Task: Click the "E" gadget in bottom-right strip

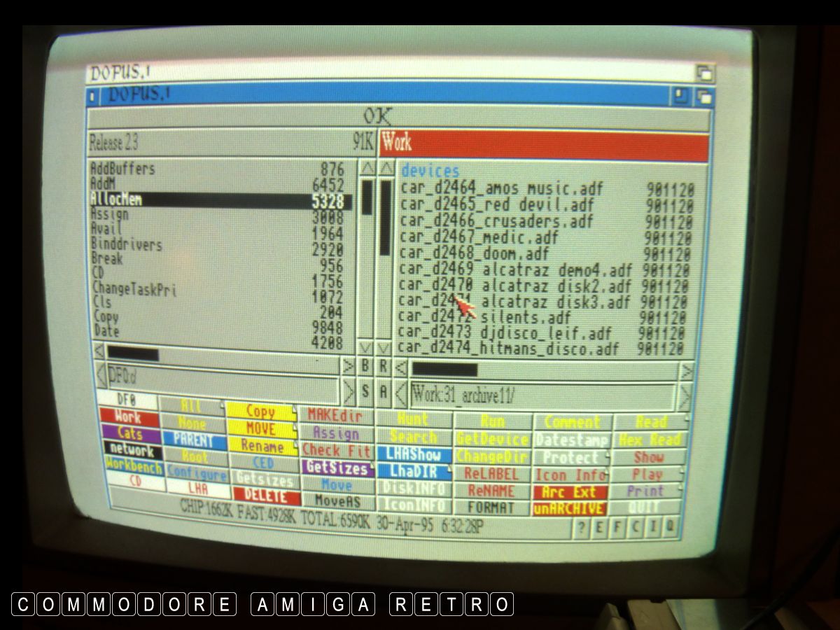Action: point(598,528)
